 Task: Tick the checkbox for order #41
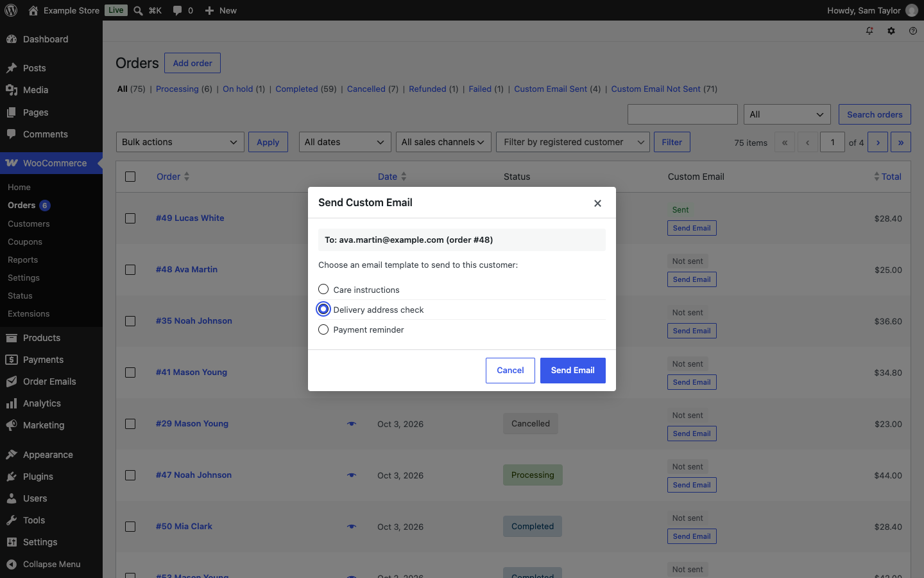pyautogui.click(x=130, y=372)
